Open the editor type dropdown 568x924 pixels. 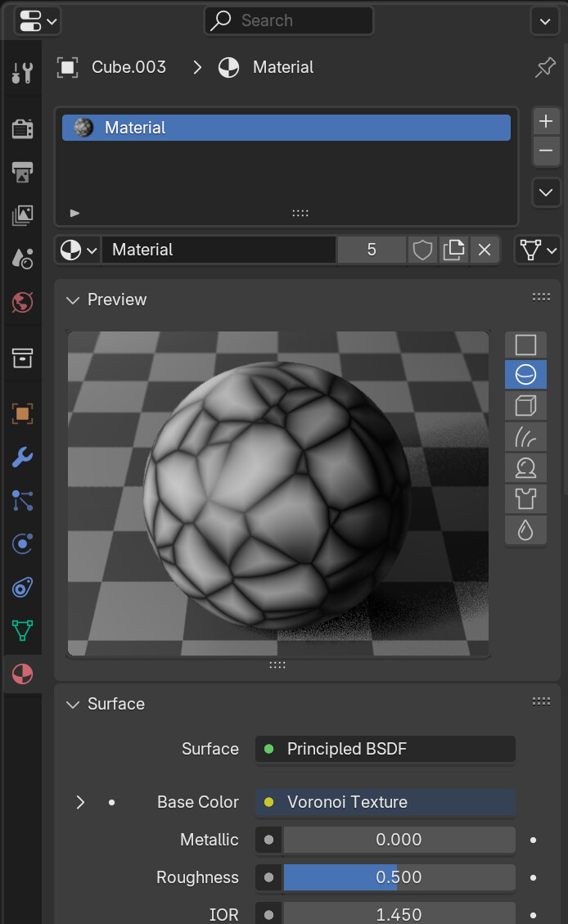(38, 21)
